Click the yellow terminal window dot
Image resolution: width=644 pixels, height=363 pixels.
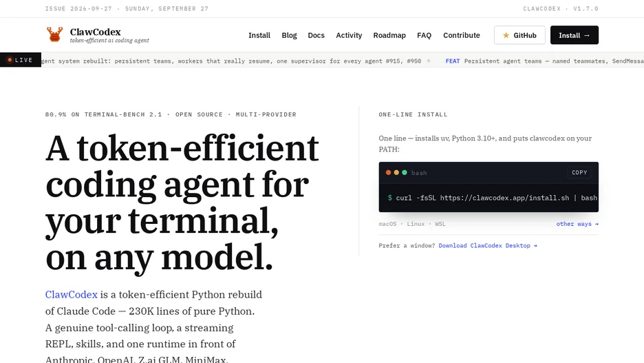click(x=396, y=173)
